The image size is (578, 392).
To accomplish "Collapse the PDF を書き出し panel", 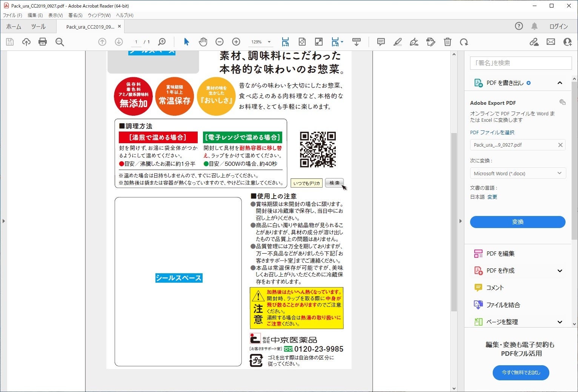I will [x=560, y=83].
